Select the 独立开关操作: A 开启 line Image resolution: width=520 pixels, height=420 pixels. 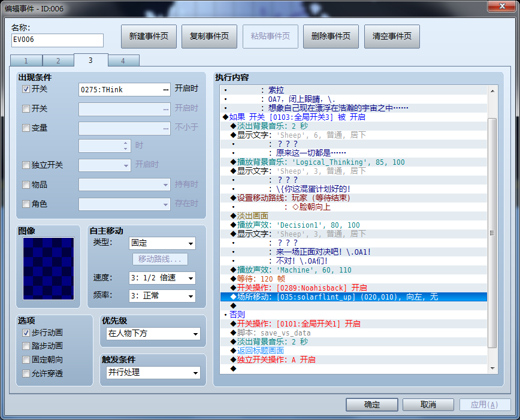[x=353, y=359]
